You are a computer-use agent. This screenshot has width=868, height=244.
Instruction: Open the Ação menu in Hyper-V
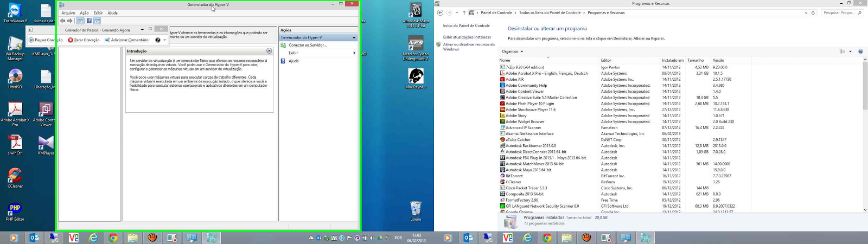(84, 12)
